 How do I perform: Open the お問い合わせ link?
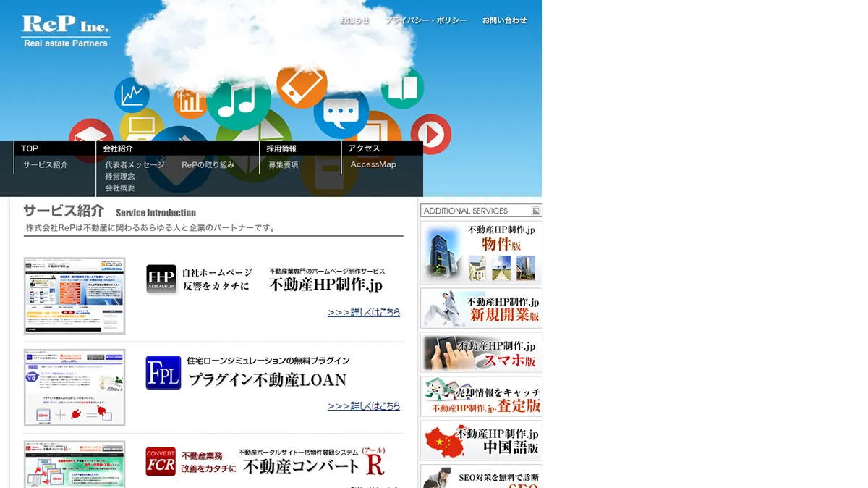504,21
